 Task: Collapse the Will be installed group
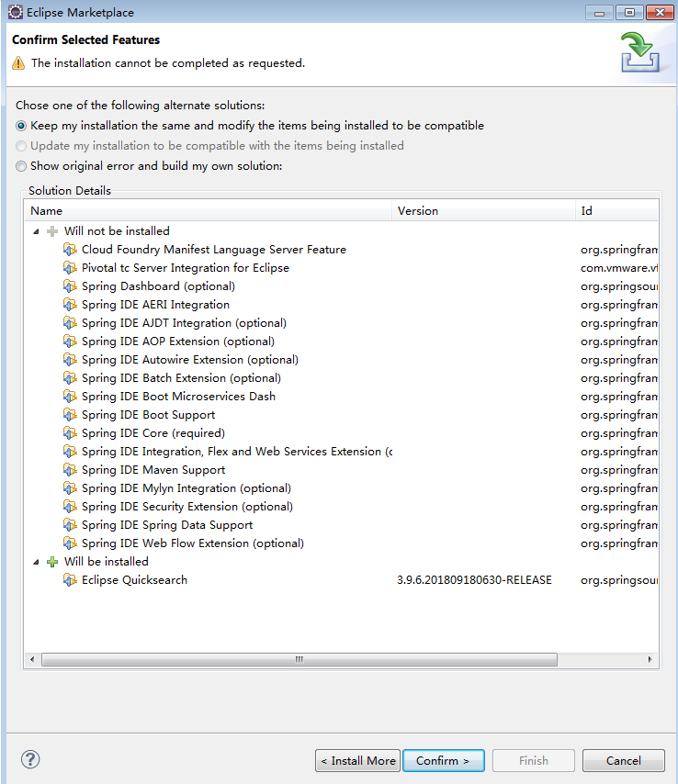[36, 563]
